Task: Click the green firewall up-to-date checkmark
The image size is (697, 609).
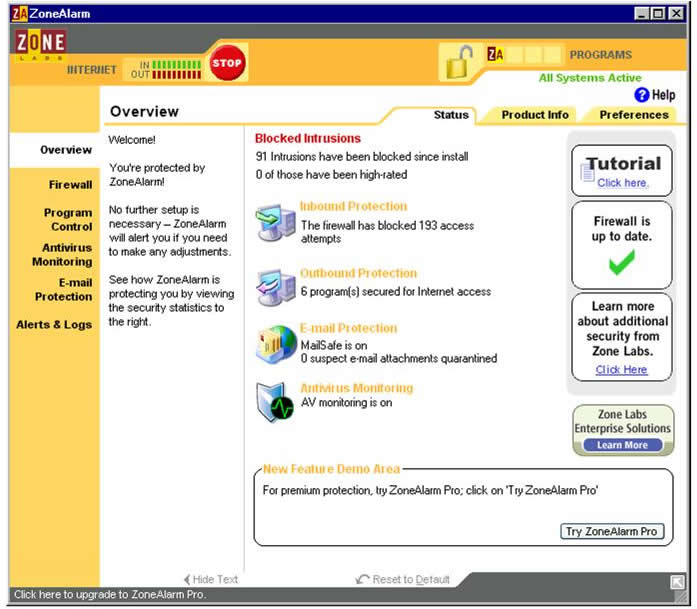Action: pyautogui.click(x=621, y=262)
